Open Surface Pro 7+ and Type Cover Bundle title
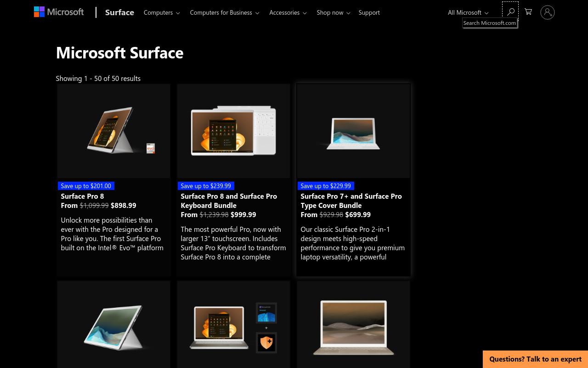Image resolution: width=588 pixels, height=368 pixels. pyautogui.click(x=351, y=201)
